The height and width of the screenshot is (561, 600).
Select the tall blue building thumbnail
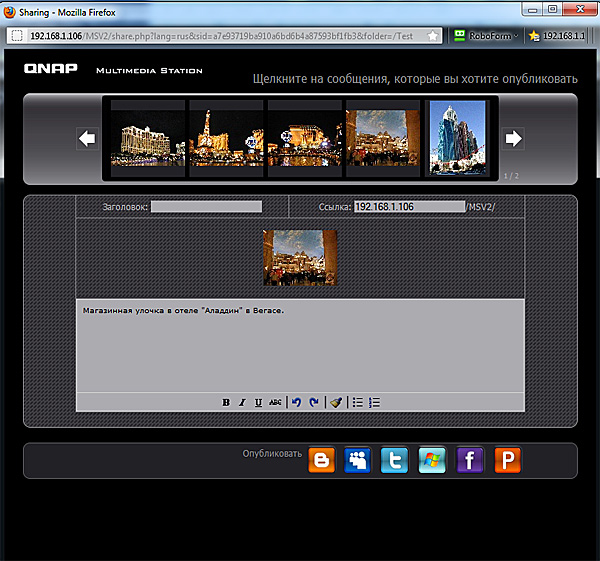(x=457, y=138)
